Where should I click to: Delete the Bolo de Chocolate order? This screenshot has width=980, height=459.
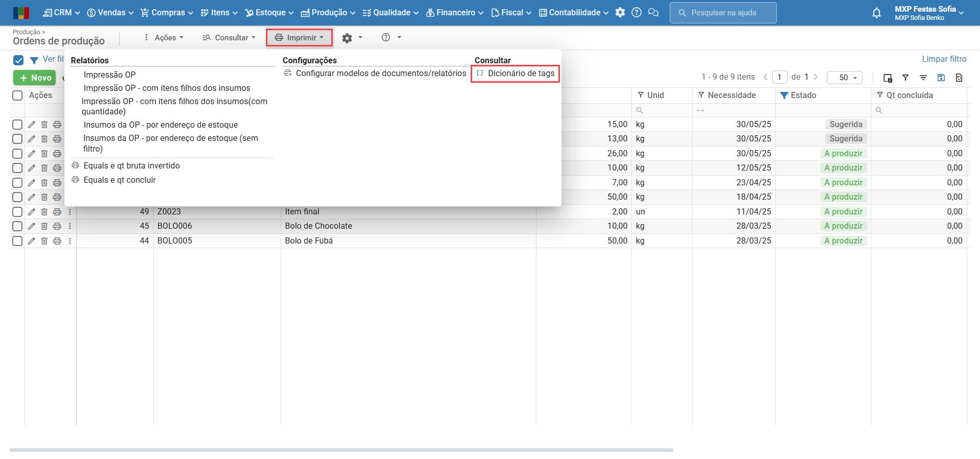tap(44, 226)
